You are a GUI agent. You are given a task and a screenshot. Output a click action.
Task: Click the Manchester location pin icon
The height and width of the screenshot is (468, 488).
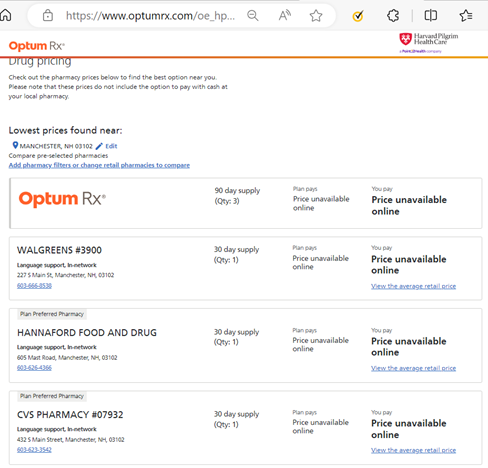point(15,145)
